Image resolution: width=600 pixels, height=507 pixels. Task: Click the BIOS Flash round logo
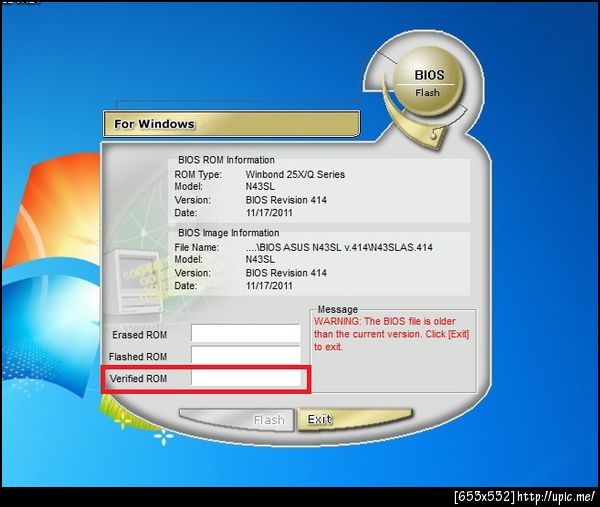[428, 82]
